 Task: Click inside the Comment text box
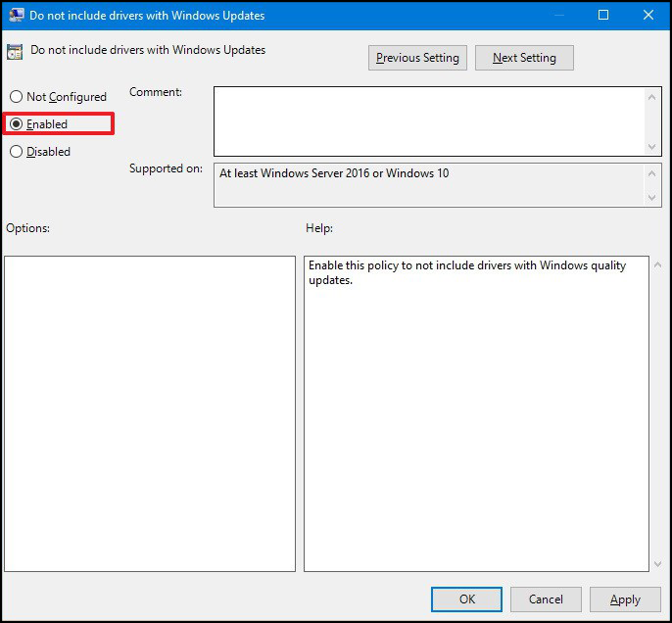click(429, 121)
